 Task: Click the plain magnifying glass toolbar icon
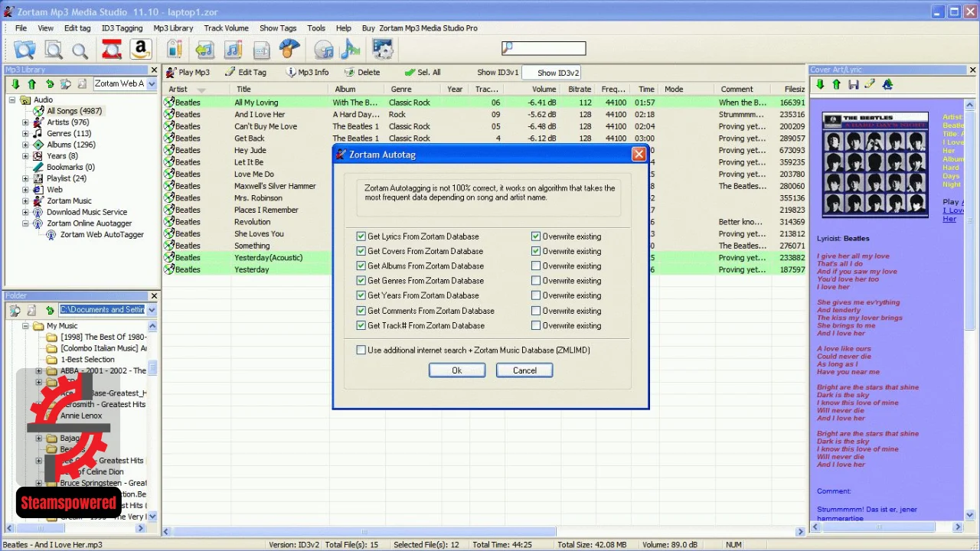point(80,51)
